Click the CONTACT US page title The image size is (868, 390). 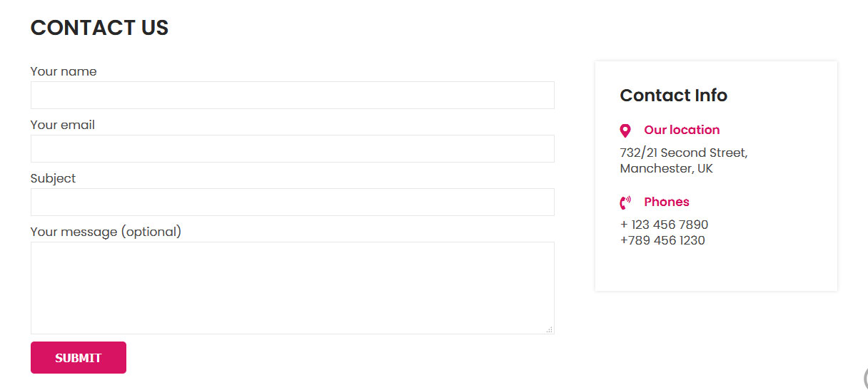100,28
